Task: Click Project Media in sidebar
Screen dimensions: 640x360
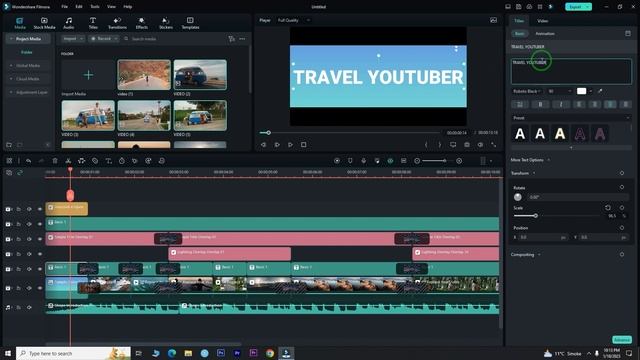Action: [28, 39]
